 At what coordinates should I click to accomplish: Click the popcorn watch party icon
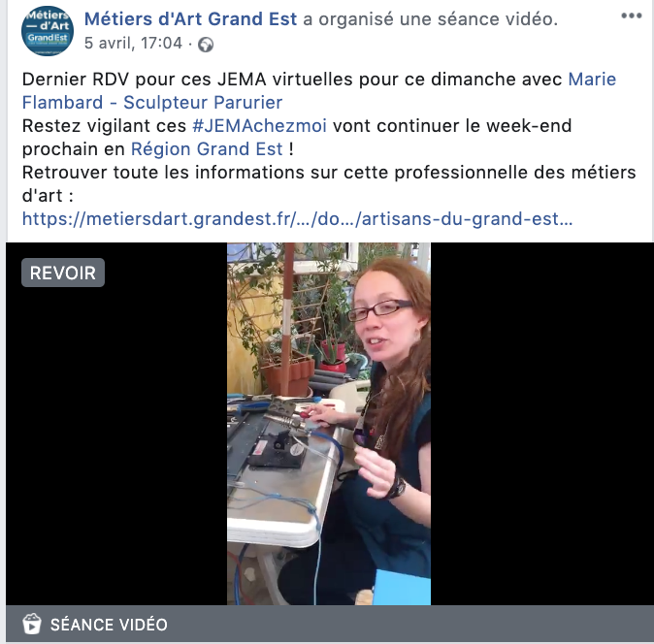[x=32, y=624]
